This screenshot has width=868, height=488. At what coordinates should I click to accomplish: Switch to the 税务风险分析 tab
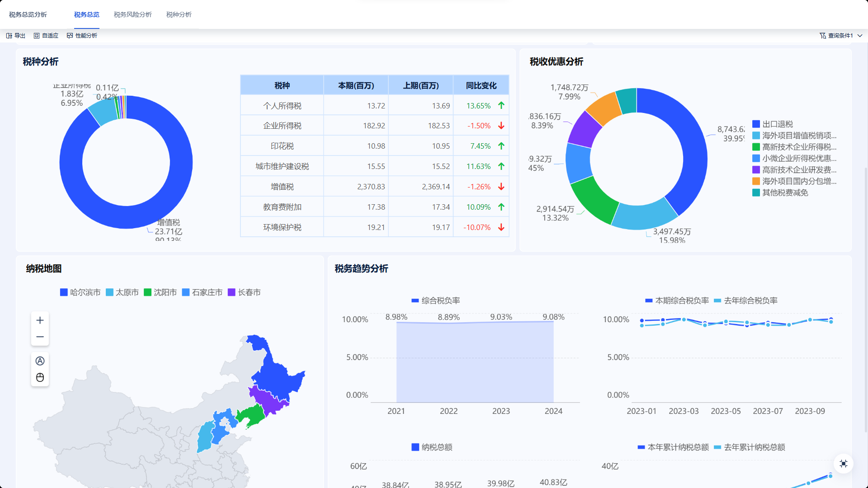pos(132,14)
